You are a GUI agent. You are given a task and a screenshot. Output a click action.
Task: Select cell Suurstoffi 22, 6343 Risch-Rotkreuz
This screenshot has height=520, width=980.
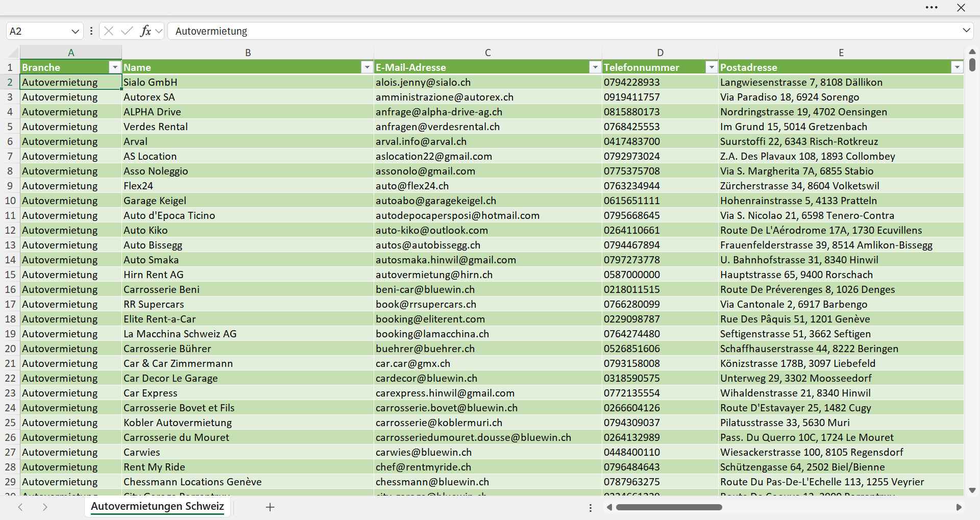[x=841, y=141]
